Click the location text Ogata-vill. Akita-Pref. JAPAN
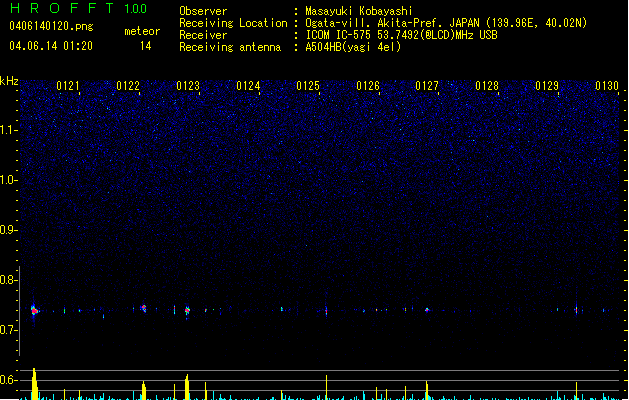629x400 pixels. (392, 23)
